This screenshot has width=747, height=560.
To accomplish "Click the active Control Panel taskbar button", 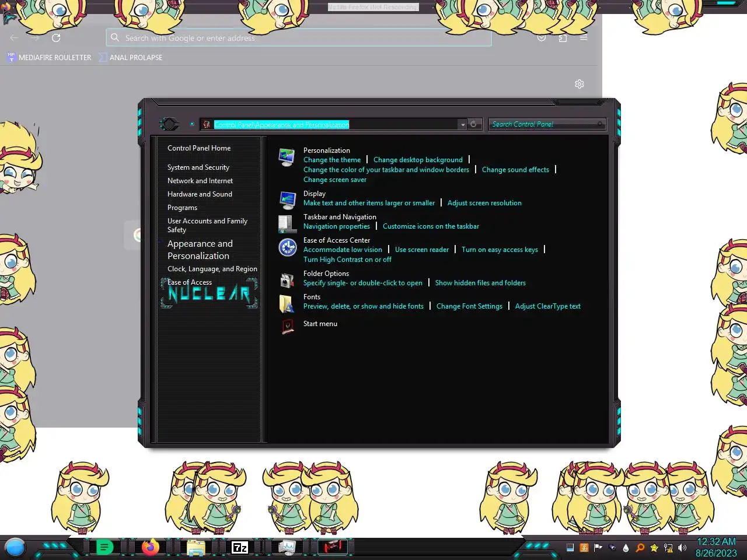I will 333,547.
